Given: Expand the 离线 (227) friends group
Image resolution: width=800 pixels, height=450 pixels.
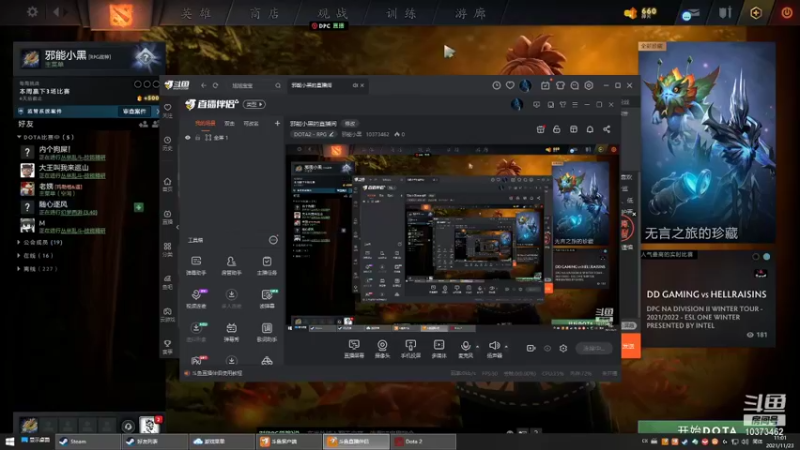Looking at the screenshot, I should (x=37, y=269).
